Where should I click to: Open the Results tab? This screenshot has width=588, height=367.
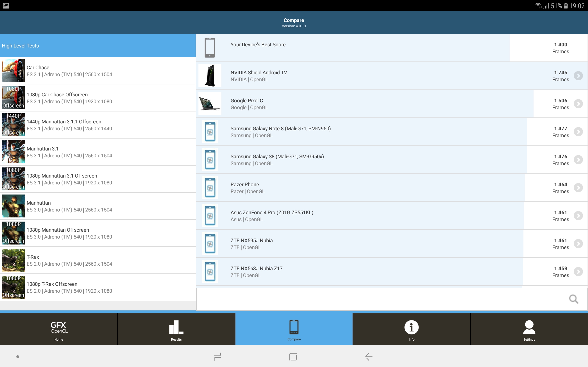point(176,329)
